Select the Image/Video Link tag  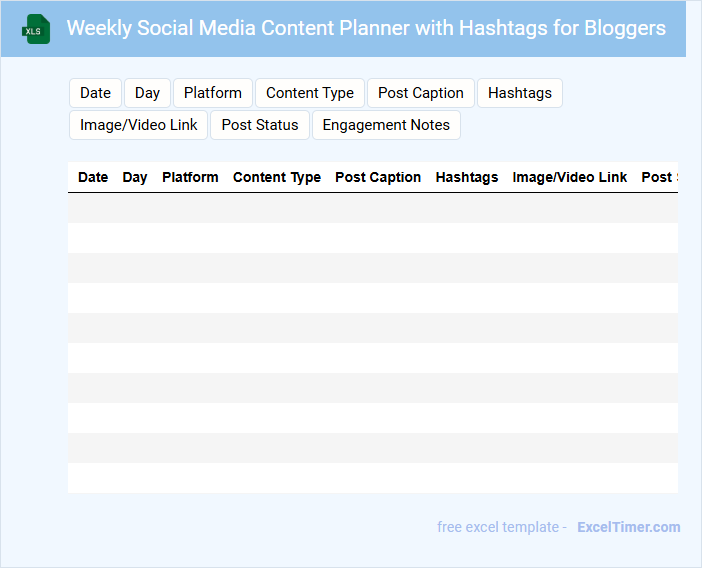click(139, 125)
